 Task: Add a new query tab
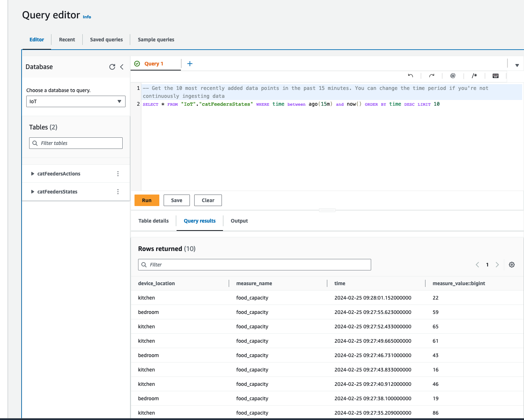tap(190, 64)
